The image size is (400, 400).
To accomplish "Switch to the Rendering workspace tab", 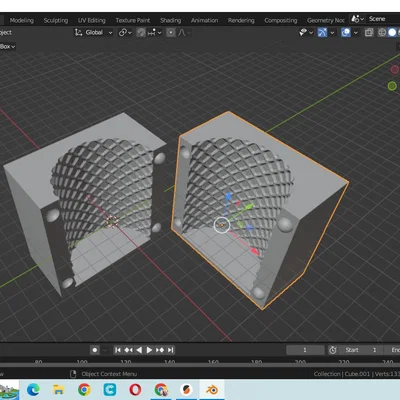I will [x=241, y=20].
